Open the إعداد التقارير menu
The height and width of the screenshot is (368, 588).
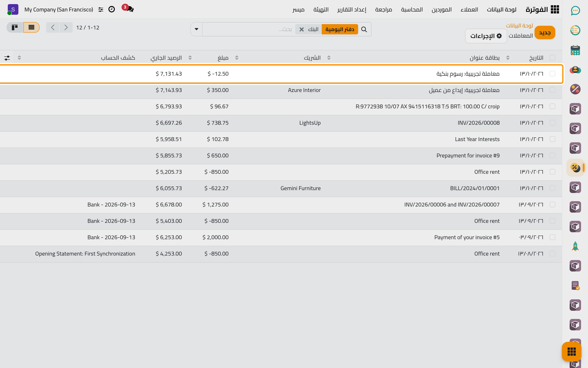352,10
